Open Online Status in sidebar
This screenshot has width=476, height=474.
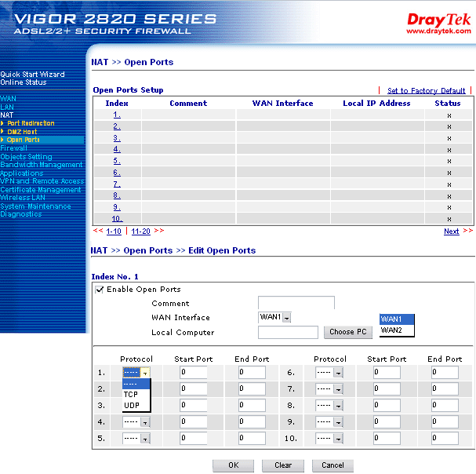coord(24,82)
